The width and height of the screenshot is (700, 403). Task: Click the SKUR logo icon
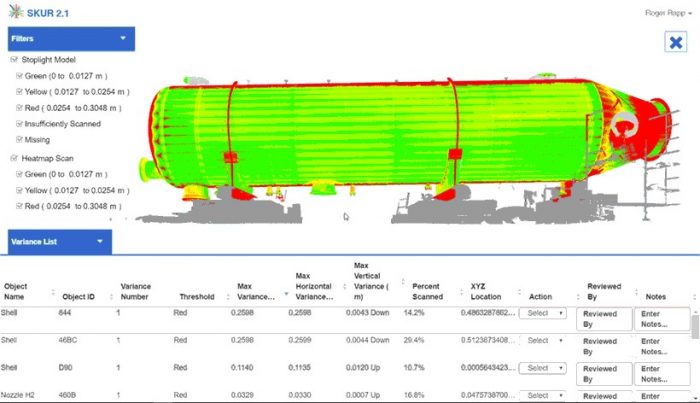(x=19, y=13)
